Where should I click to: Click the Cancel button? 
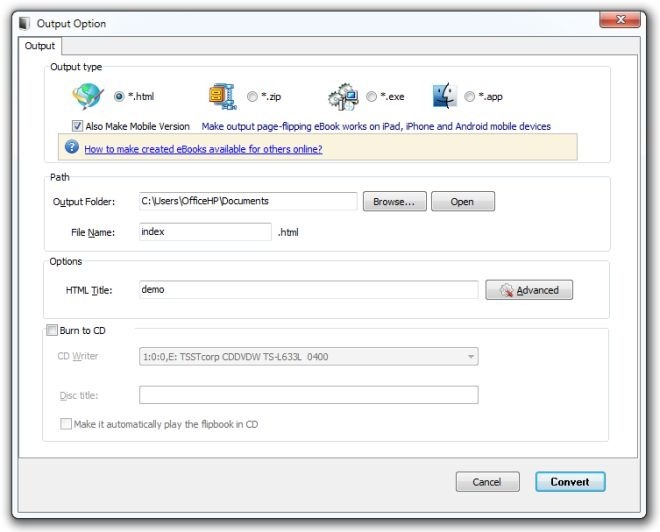tap(487, 481)
